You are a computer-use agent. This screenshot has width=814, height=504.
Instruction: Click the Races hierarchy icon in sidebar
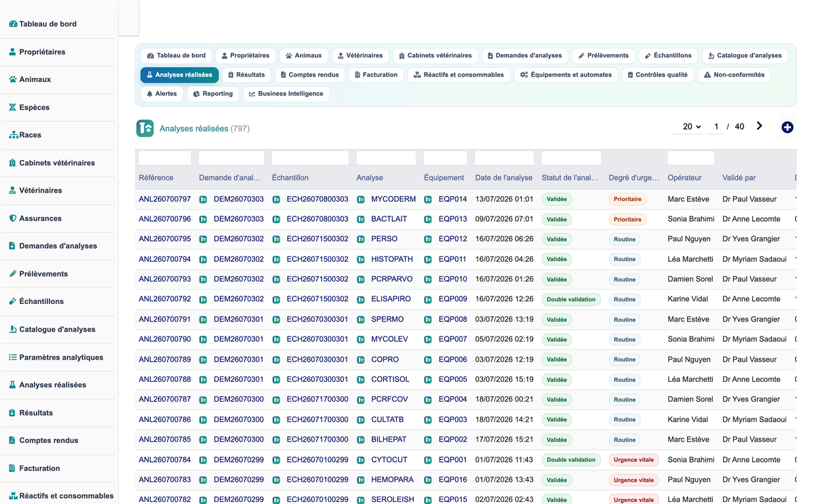pos(13,135)
